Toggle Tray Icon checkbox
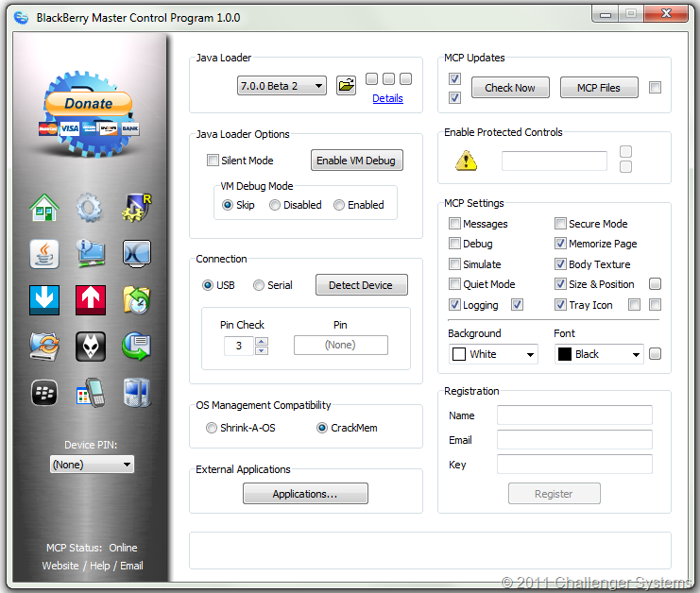 [560, 305]
